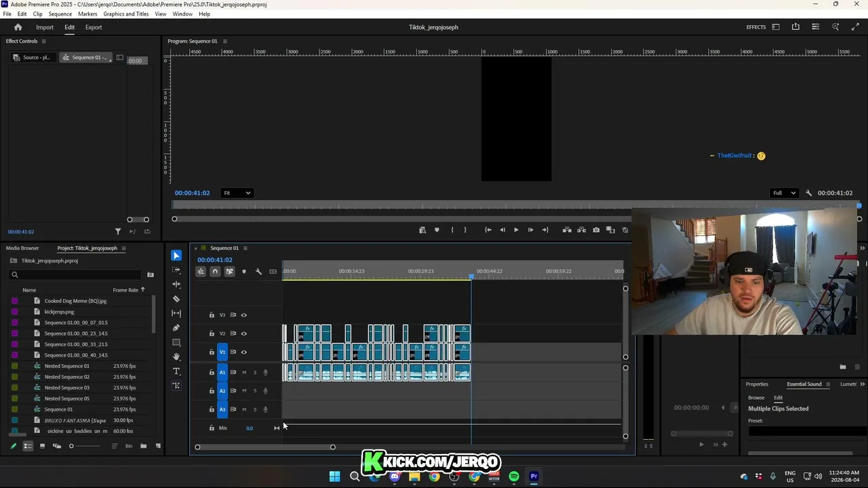
Task: Mute audio track A1
Action: [x=244, y=372]
